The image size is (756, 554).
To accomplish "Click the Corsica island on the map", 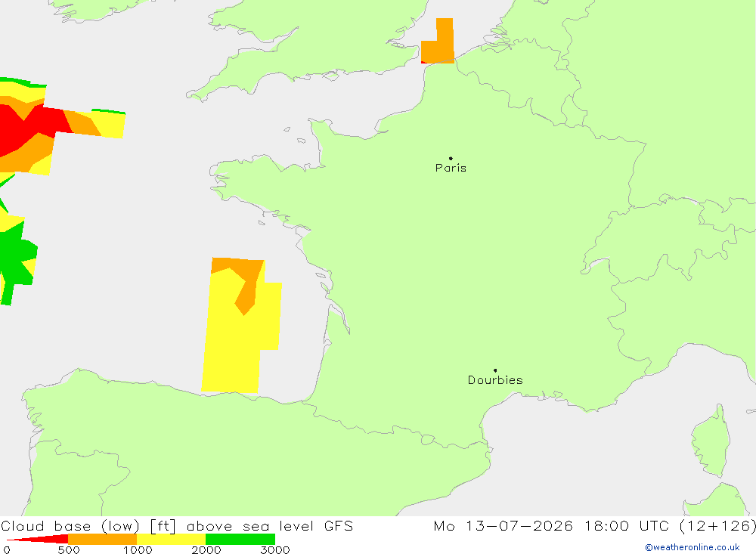I will click(713, 441).
